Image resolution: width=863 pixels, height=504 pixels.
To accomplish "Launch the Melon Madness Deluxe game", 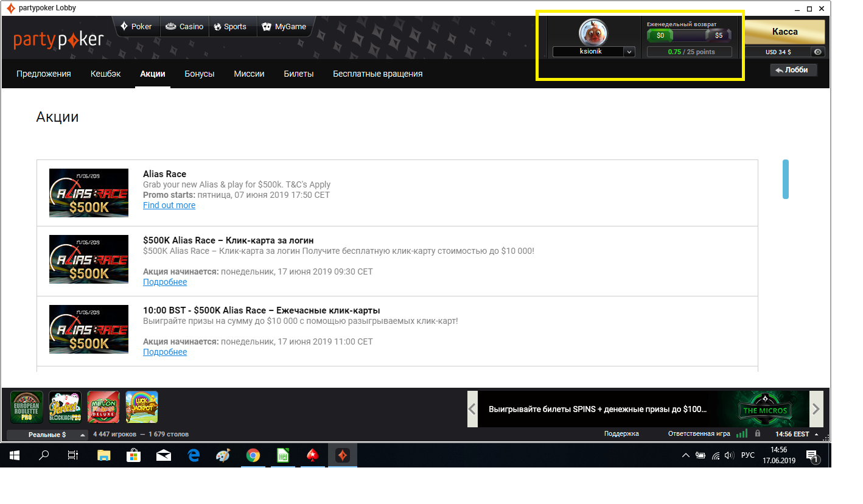I will pos(103,407).
